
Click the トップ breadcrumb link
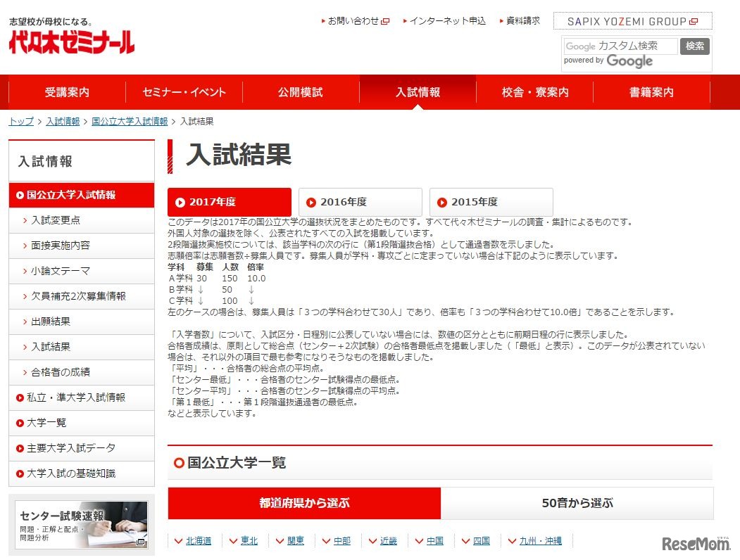pyautogui.click(x=20, y=121)
